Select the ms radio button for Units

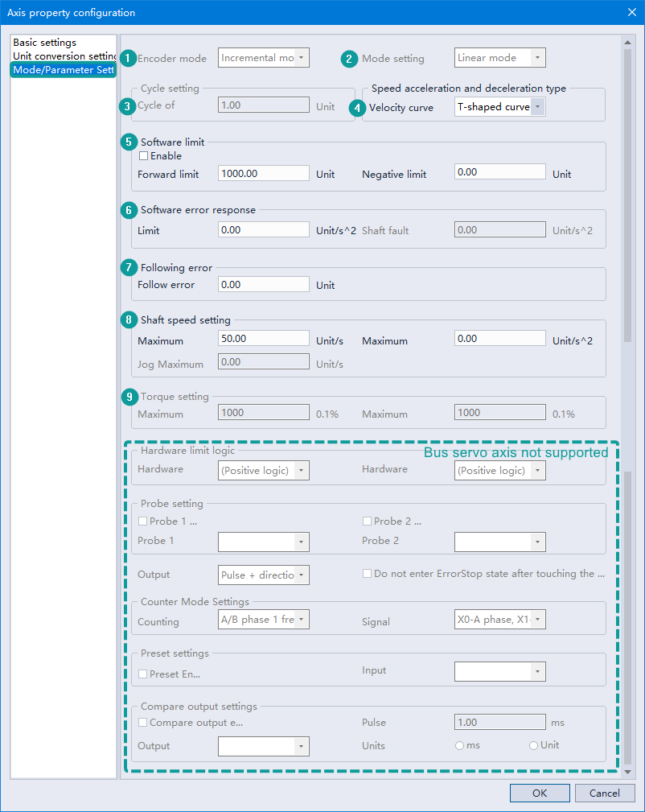[x=459, y=746]
